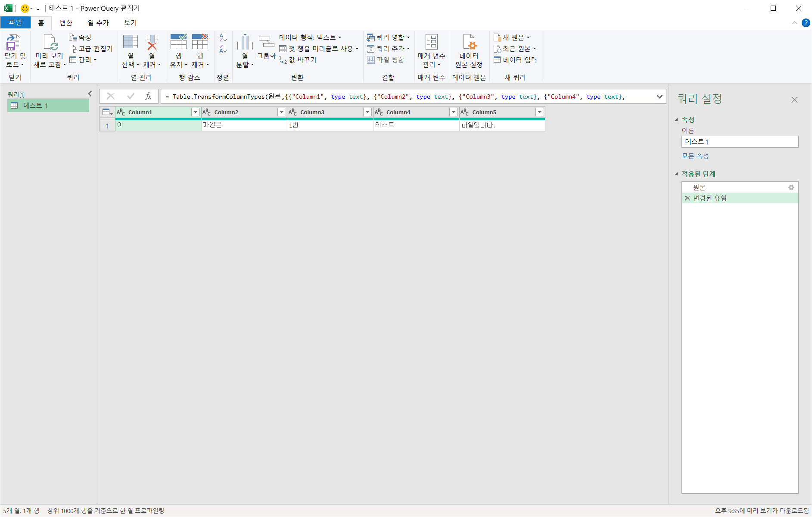Click the smiley feedback icon in title bar
Screen dimensions: 812x517
[x=25, y=8]
